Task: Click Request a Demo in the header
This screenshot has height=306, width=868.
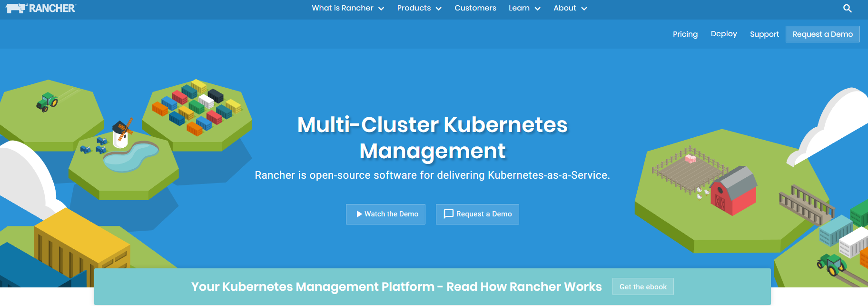Action: click(x=822, y=34)
